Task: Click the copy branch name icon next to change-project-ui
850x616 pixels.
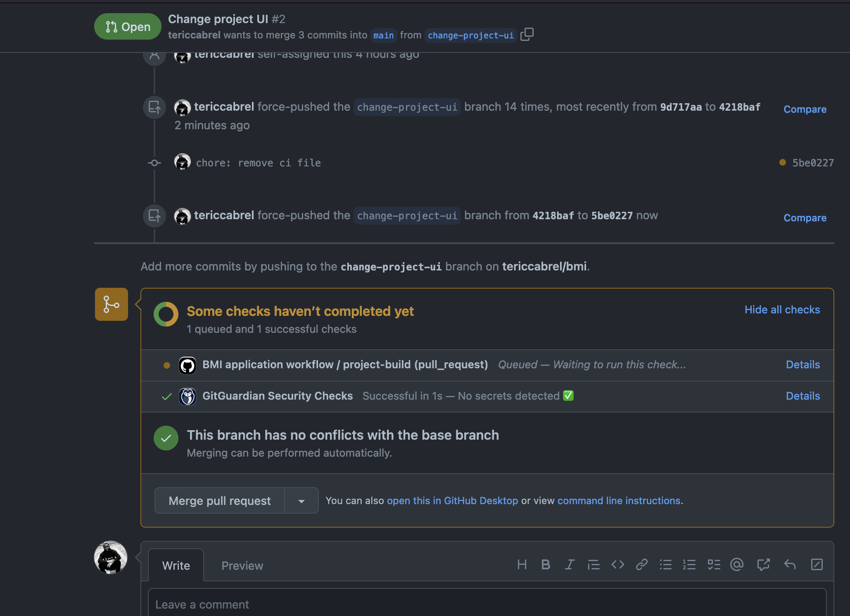Action: 528,33
